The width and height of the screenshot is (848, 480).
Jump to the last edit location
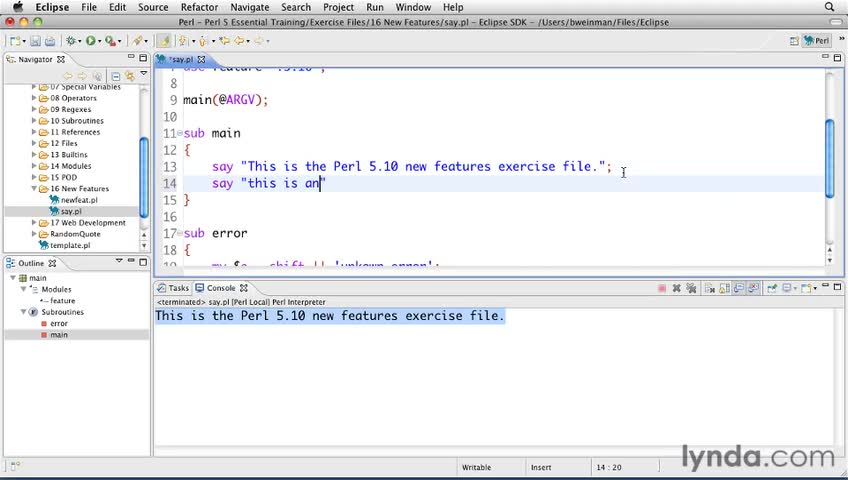[224, 41]
